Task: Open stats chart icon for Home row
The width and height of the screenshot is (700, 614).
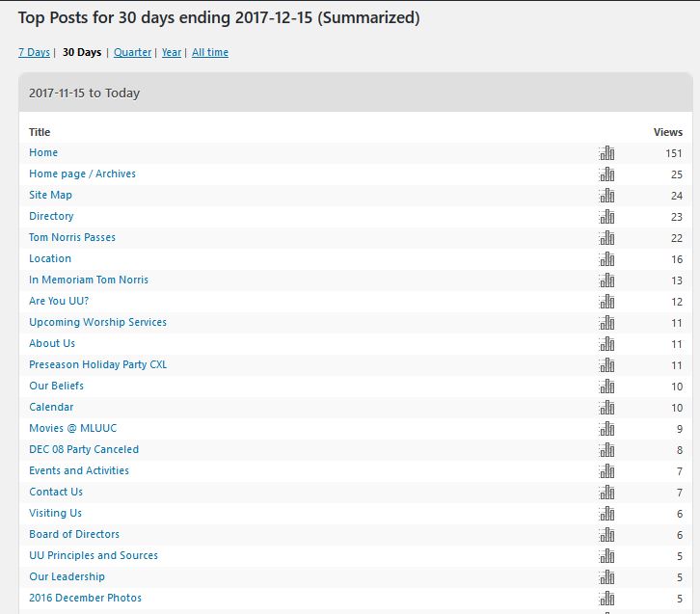Action: 606,153
